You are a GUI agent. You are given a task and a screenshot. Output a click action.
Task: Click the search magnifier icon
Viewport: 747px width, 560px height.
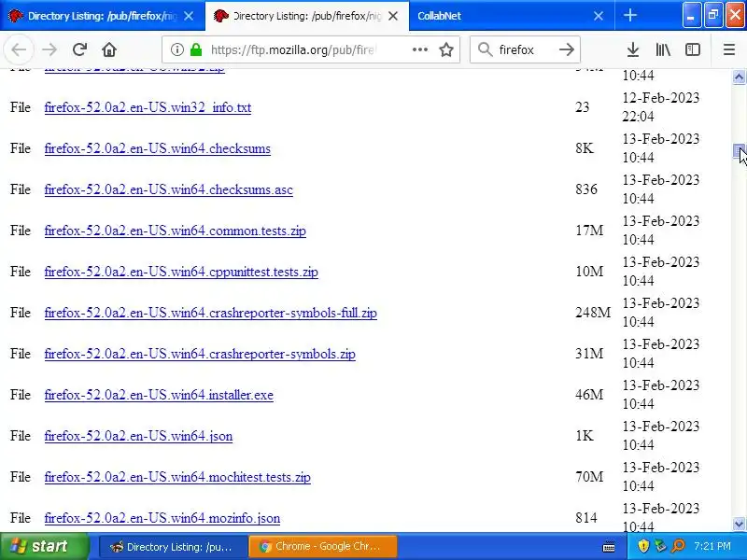485,49
